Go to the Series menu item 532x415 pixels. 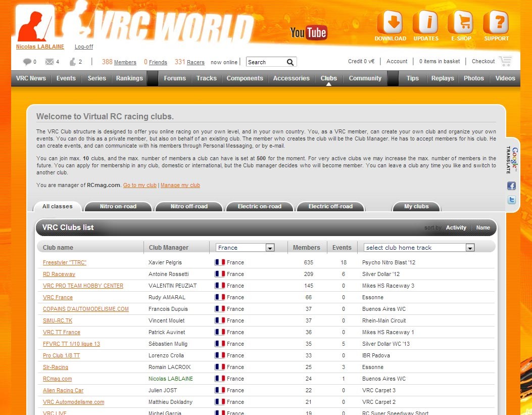pos(96,78)
